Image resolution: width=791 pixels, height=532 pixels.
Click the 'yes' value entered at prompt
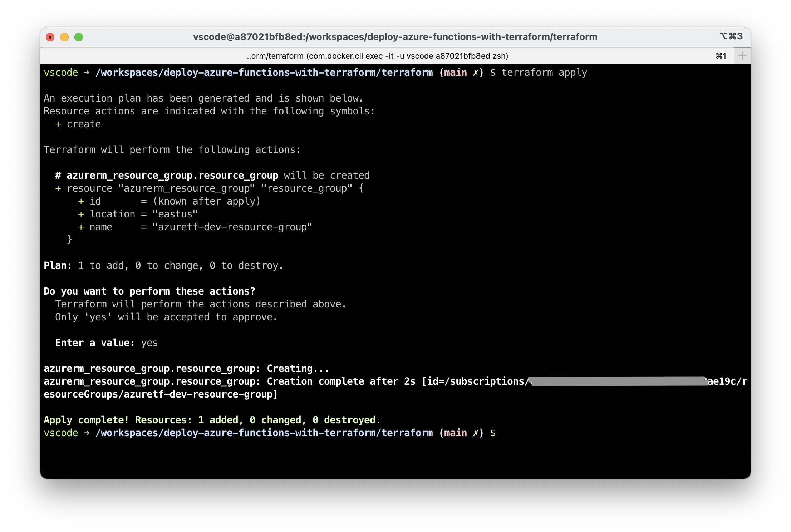point(149,343)
